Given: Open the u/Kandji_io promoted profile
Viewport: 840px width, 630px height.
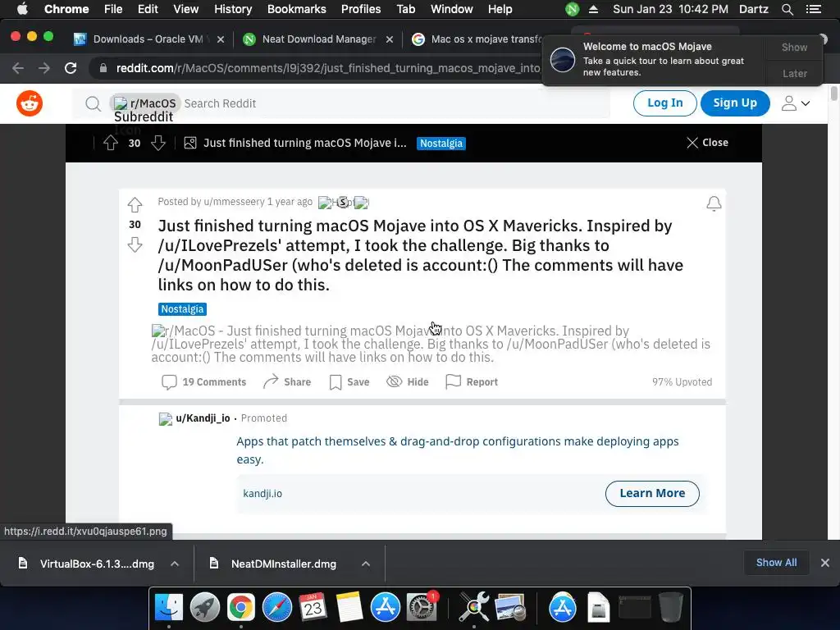Looking at the screenshot, I should [203, 418].
